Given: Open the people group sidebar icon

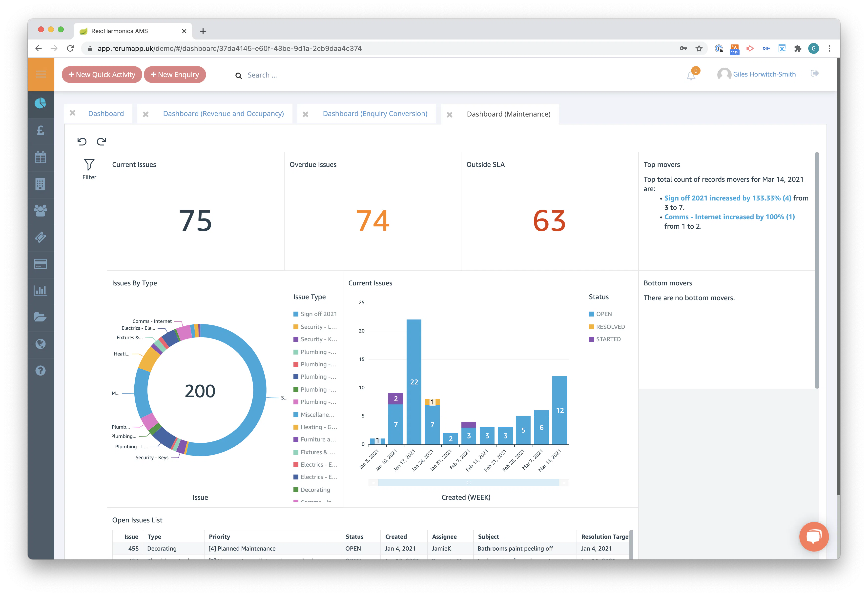Looking at the screenshot, I should (40, 210).
